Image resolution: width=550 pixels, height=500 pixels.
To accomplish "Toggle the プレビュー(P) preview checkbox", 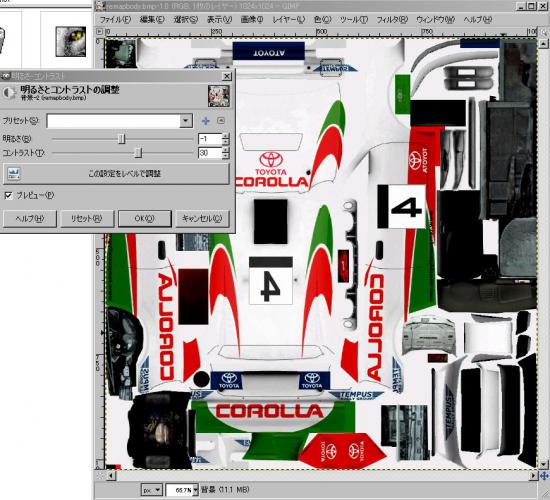I will [8, 195].
